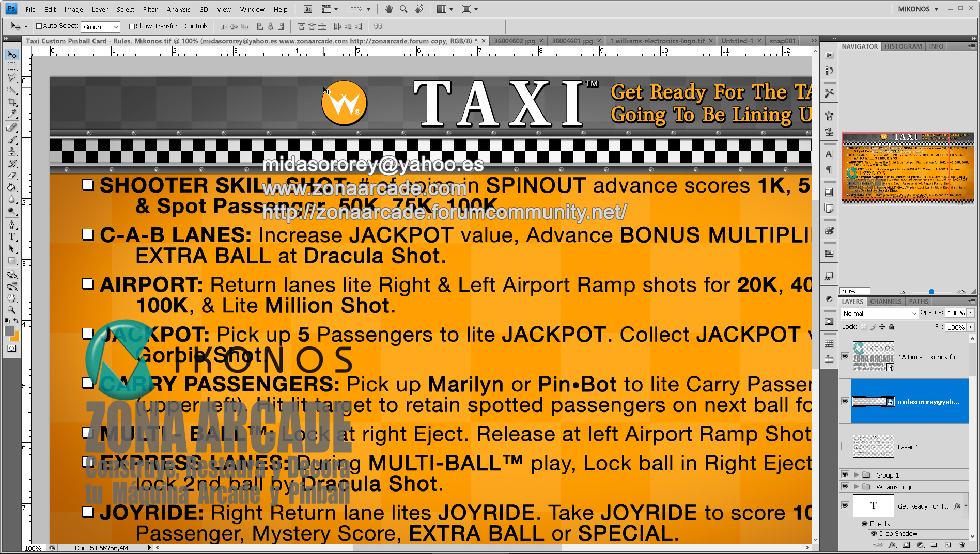Open the Analysis menu
Image resolution: width=980 pixels, height=554 pixels.
pyautogui.click(x=179, y=9)
